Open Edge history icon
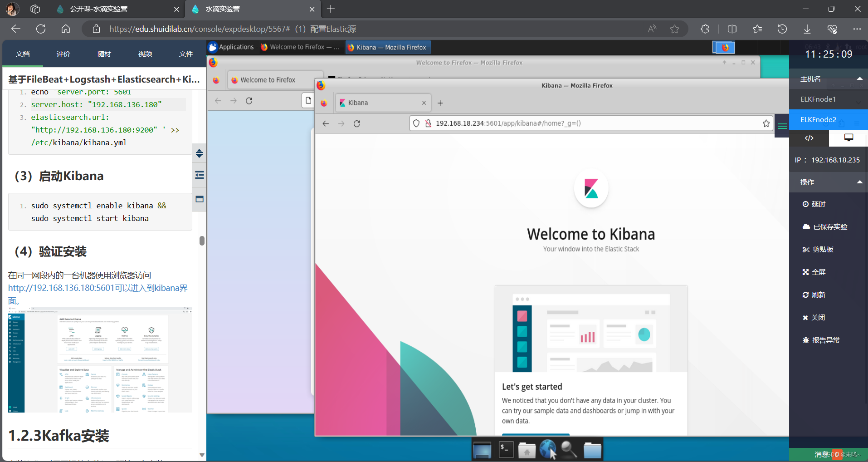Image resolution: width=868 pixels, height=462 pixels. pos(782,29)
